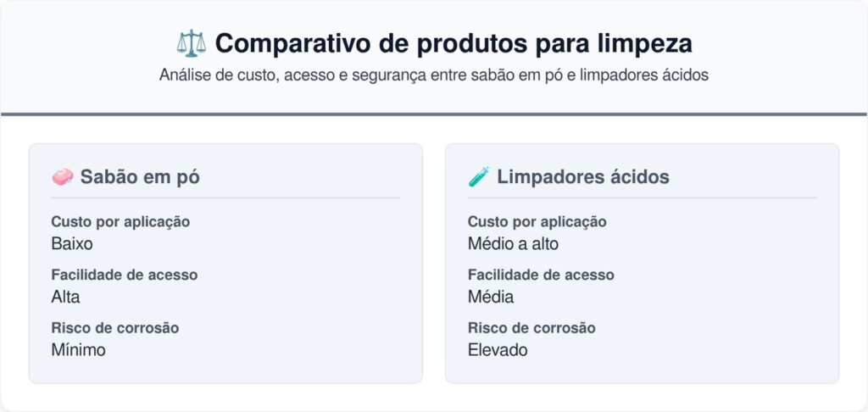Click Custo por aplicação label under Limpadores ácidos
868x412 pixels.
(537, 222)
